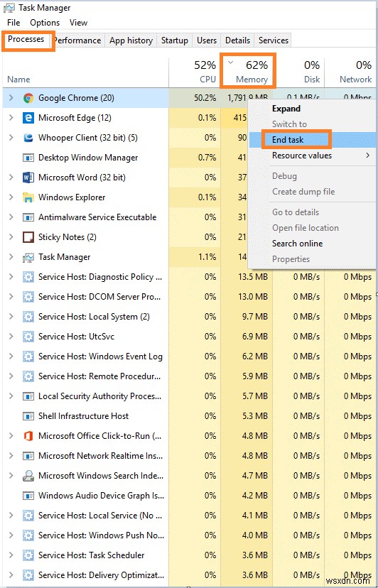Click Service Host: UtcSvc row text
This screenshot has height=588, width=378.
pos(76,337)
